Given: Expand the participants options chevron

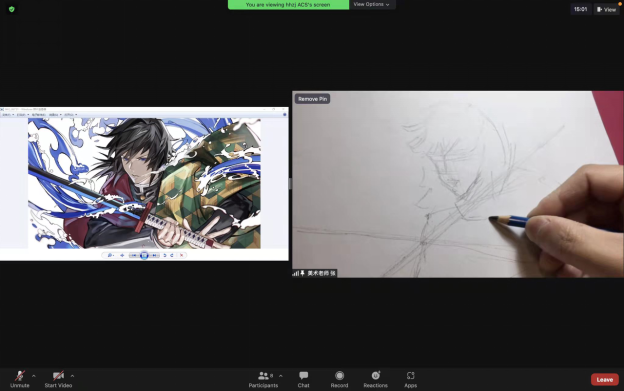Looking at the screenshot, I should pos(281,376).
